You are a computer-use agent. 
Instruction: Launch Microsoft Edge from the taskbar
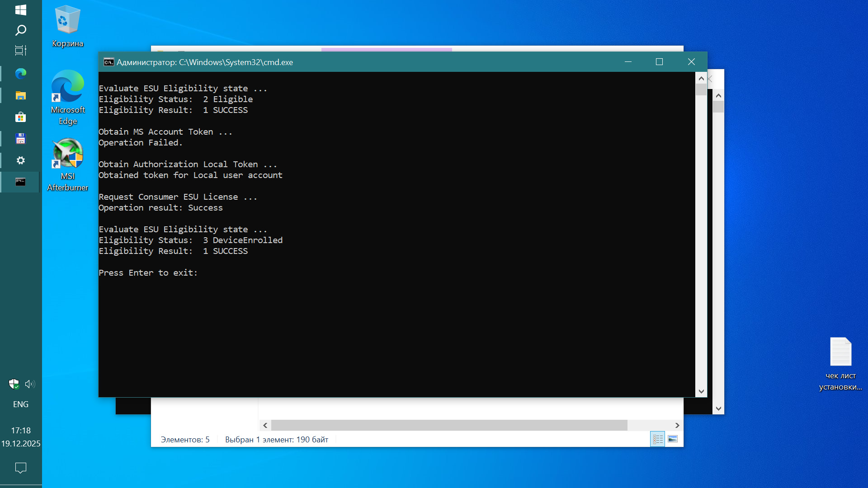pos(21,73)
